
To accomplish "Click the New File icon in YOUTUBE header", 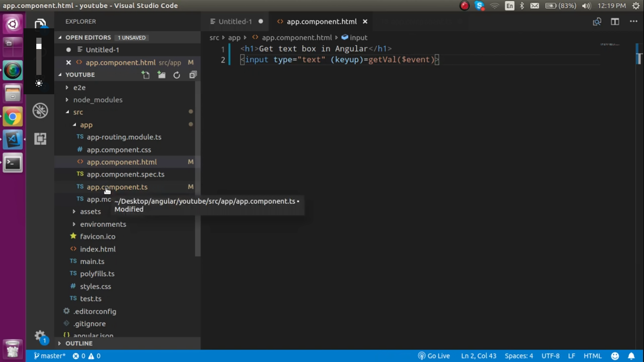I will (146, 75).
